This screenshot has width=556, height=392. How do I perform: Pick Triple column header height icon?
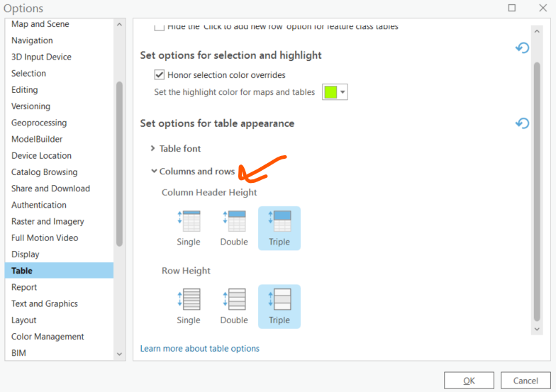tap(279, 221)
